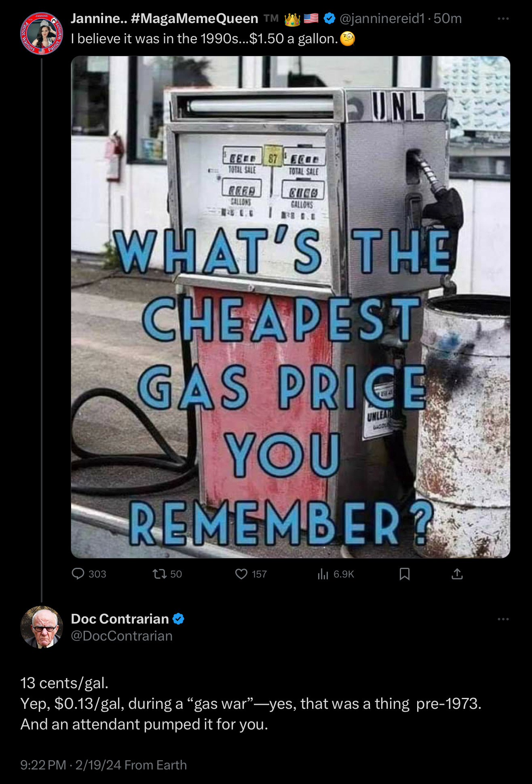Open the Jannine.. #MagaMemeQueen display name

point(165,19)
